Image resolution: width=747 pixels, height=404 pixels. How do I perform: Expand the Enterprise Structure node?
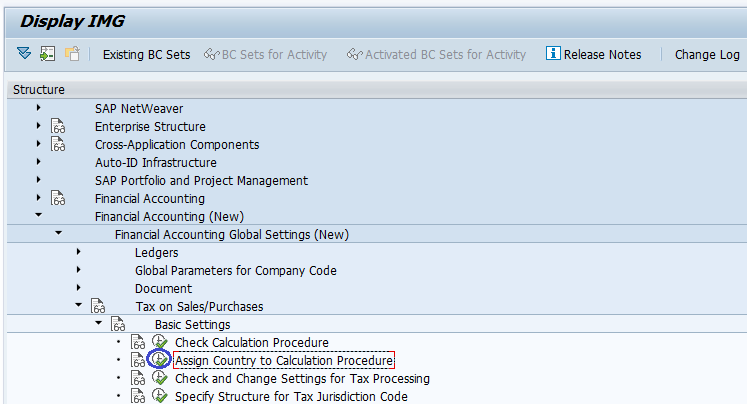(39, 126)
